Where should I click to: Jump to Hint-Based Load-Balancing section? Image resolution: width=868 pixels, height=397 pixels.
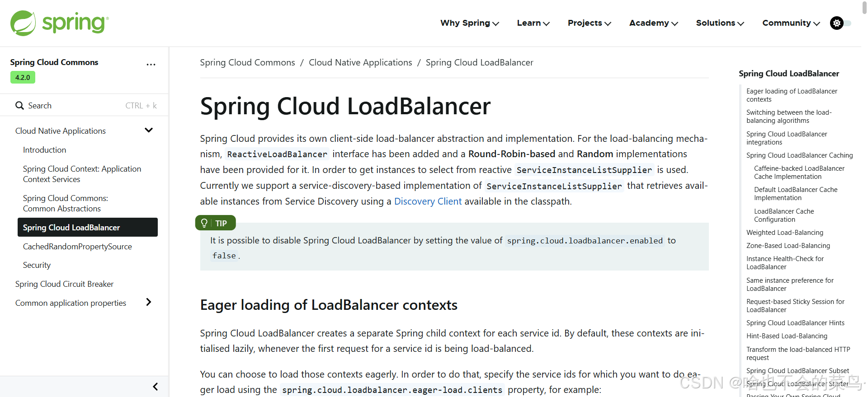click(x=787, y=336)
